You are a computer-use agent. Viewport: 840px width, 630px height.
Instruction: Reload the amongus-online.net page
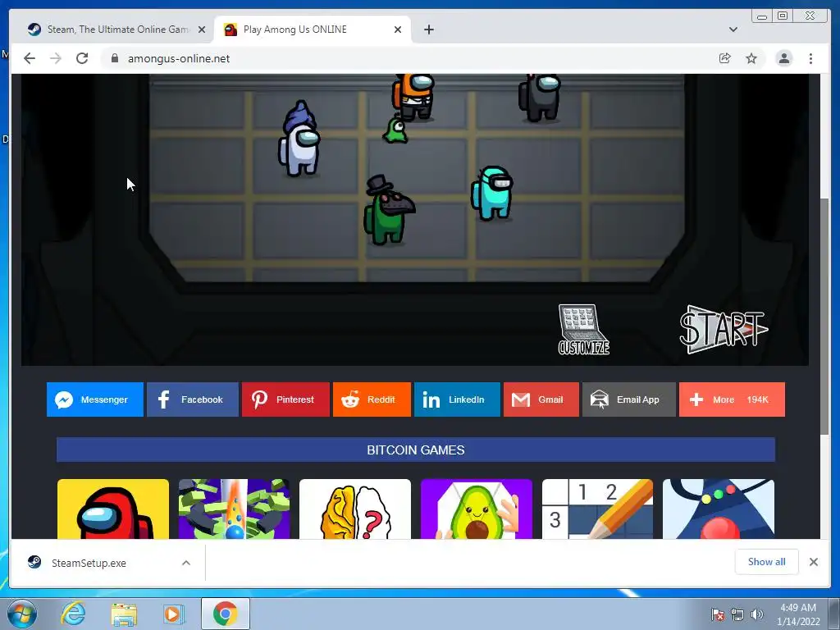point(82,58)
